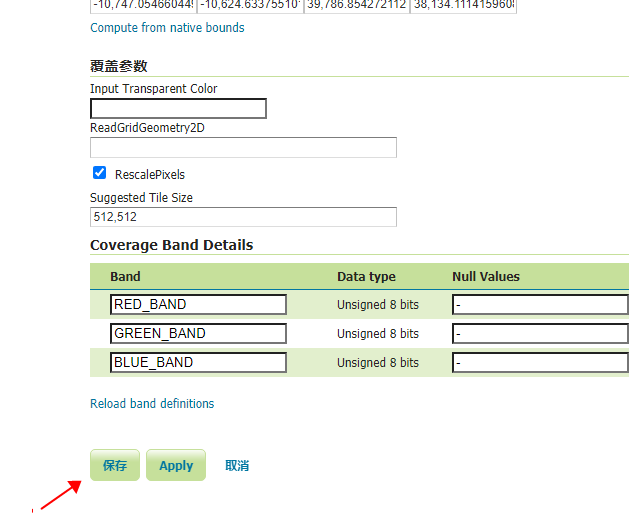This screenshot has width=629, height=516.
Task: Click the Compute from native bounds link
Action: tap(167, 28)
